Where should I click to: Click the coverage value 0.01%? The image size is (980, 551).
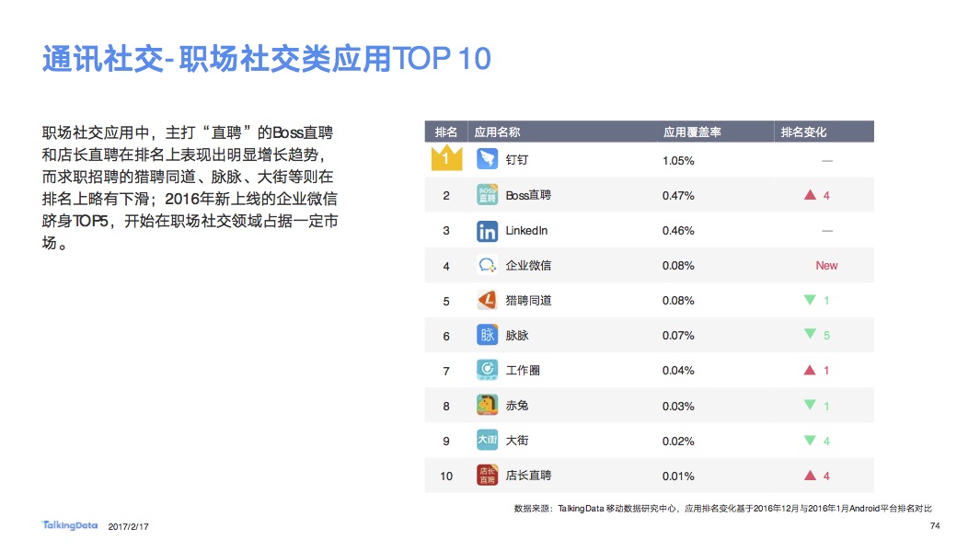[678, 476]
